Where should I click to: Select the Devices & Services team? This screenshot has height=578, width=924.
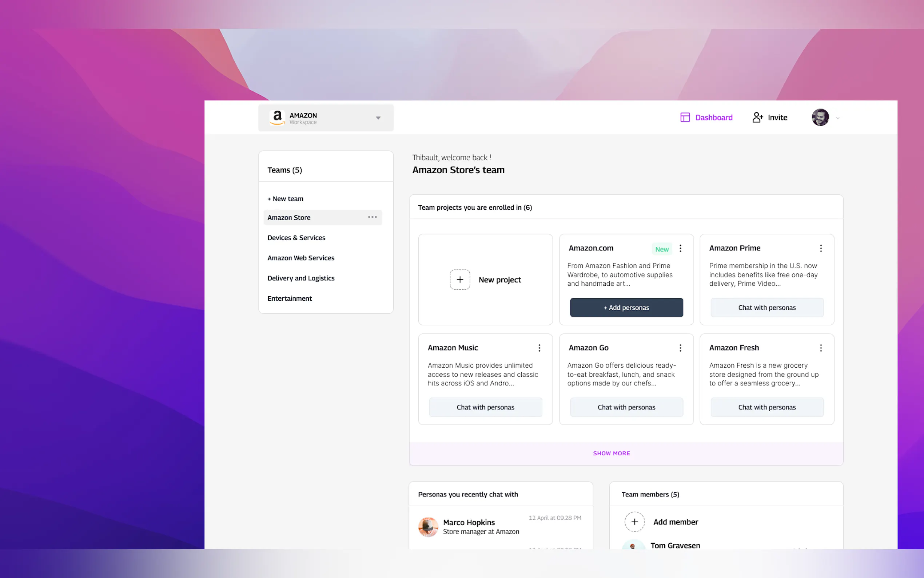click(296, 238)
